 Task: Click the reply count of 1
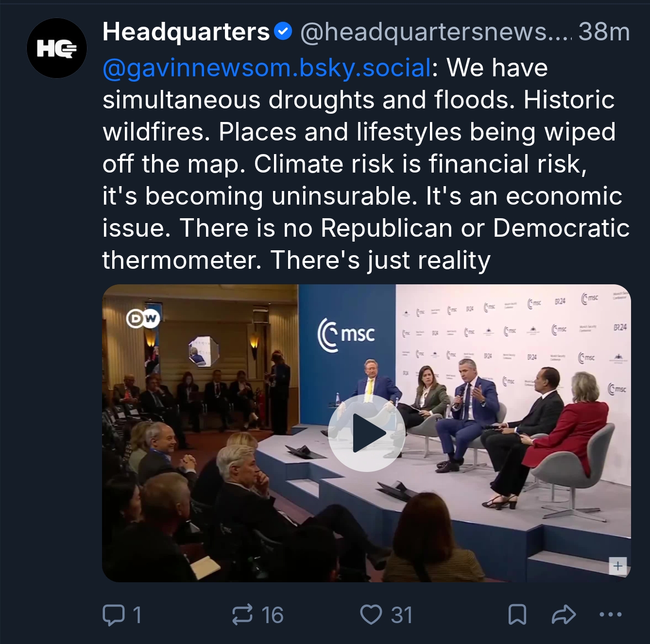coord(137,615)
